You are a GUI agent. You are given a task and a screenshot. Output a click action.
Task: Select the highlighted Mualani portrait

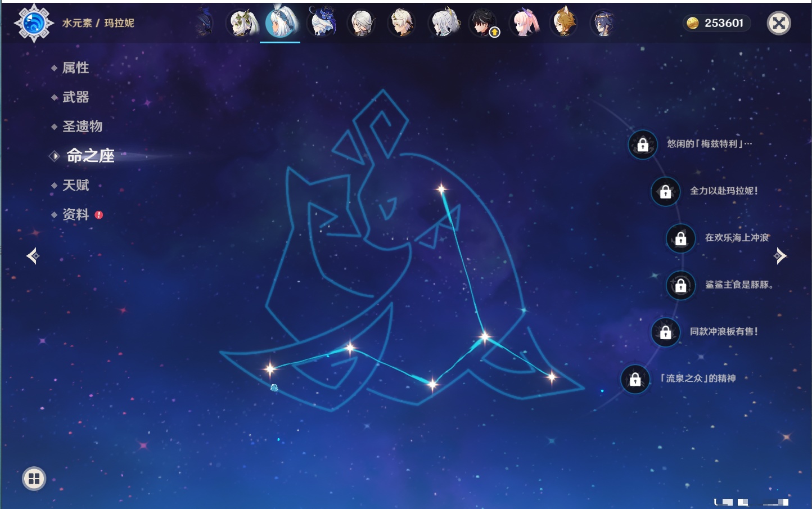click(281, 22)
